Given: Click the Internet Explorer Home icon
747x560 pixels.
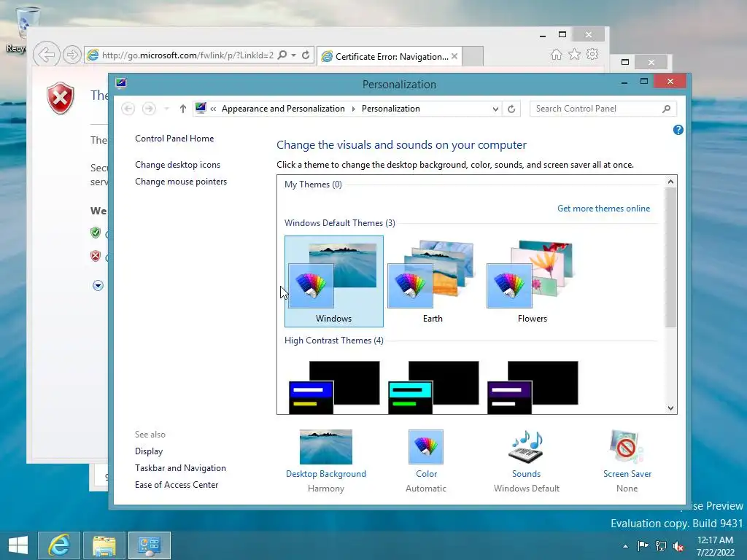Looking at the screenshot, I should pyautogui.click(x=556, y=54).
